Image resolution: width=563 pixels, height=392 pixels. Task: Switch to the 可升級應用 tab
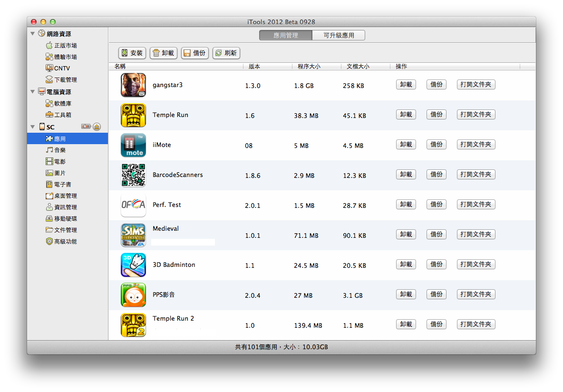[339, 35]
